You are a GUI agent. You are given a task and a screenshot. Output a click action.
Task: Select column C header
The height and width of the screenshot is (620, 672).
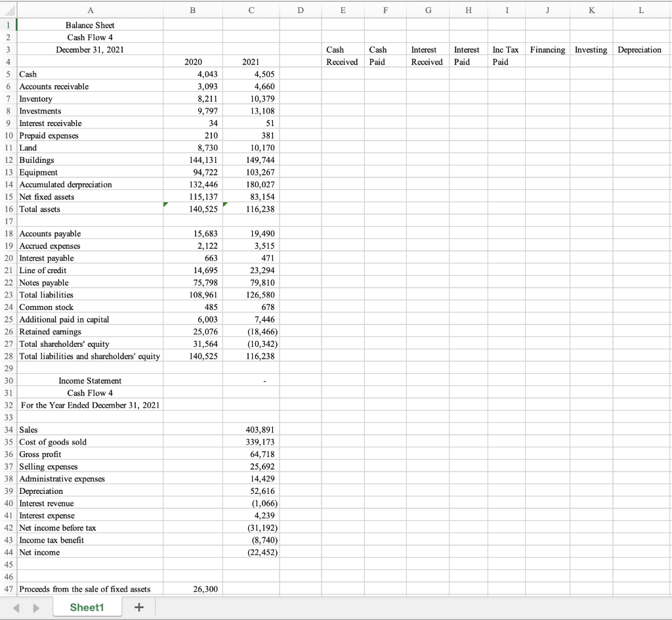(x=251, y=11)
